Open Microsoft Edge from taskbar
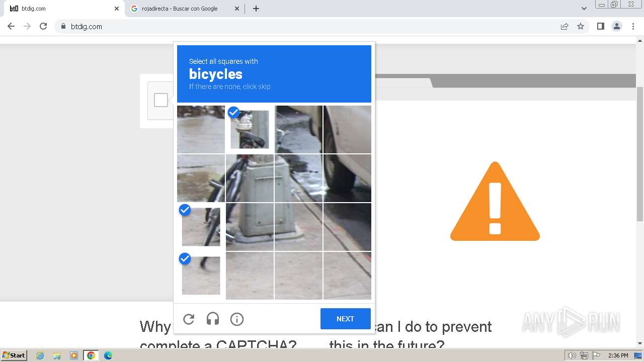Viewport: 644px width, 362px height. (x=108, y=355)
